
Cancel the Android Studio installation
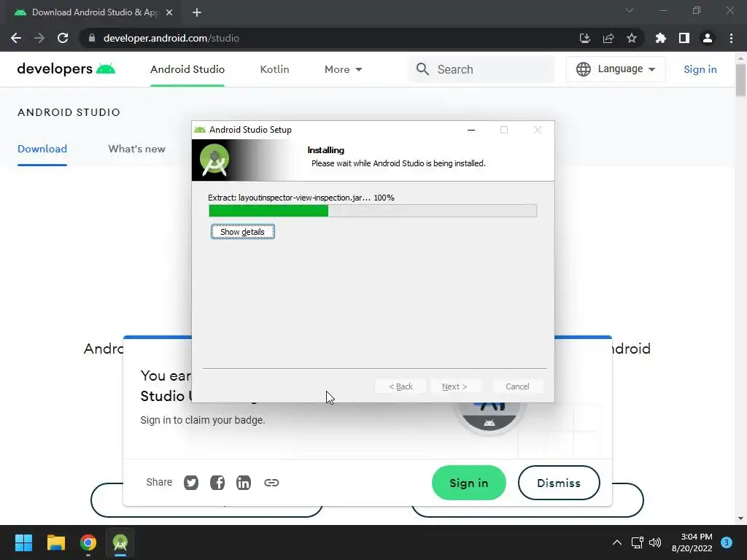click(517, 386)
